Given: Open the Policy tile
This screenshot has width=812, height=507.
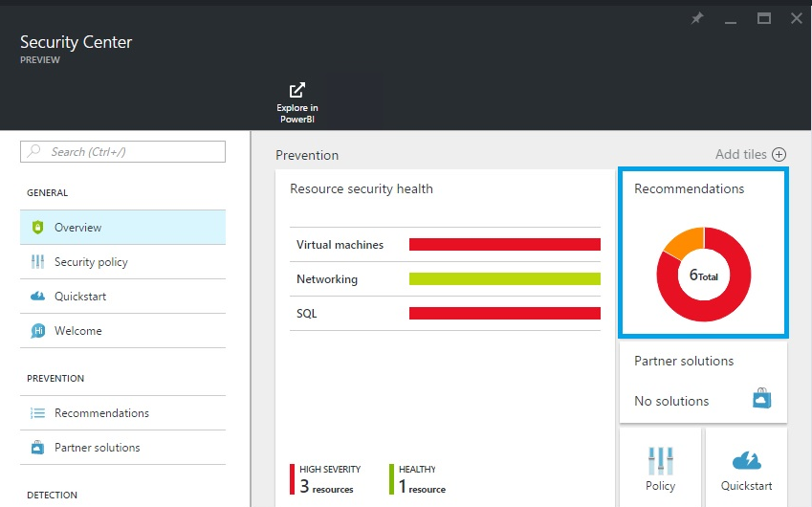Looking at the screenshot, I should [661, 468].
